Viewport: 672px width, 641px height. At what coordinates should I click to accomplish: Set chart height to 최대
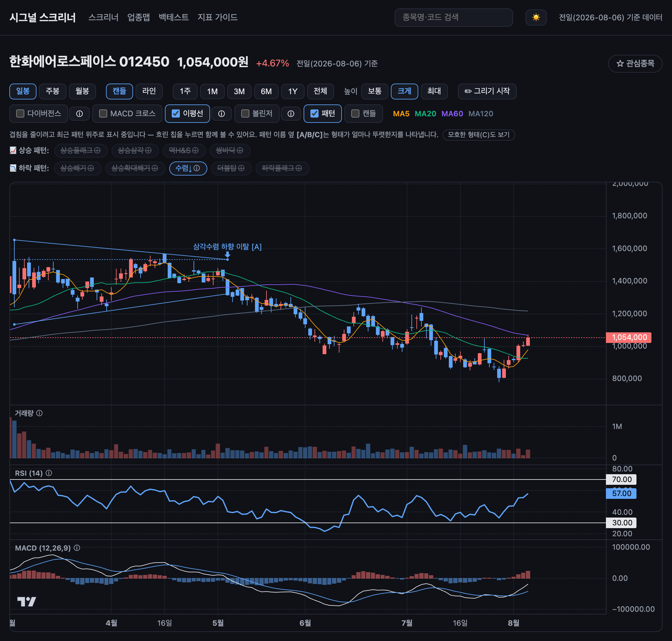coord(434,91)
